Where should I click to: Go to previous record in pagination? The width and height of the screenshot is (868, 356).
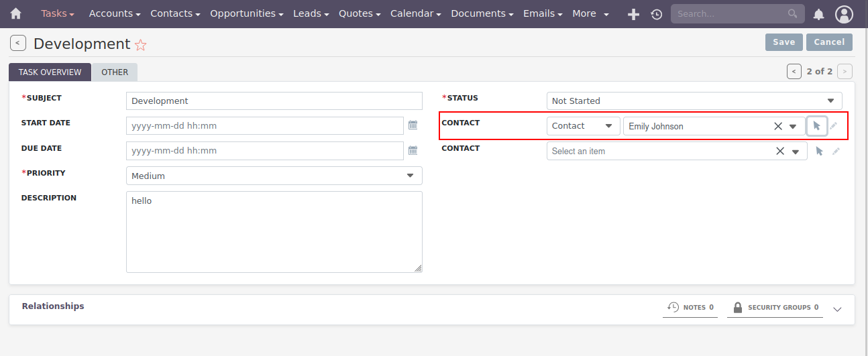pos(794,71)
